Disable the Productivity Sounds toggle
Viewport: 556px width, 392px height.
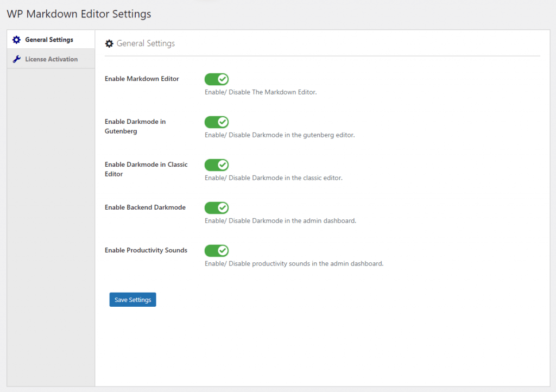217,251
